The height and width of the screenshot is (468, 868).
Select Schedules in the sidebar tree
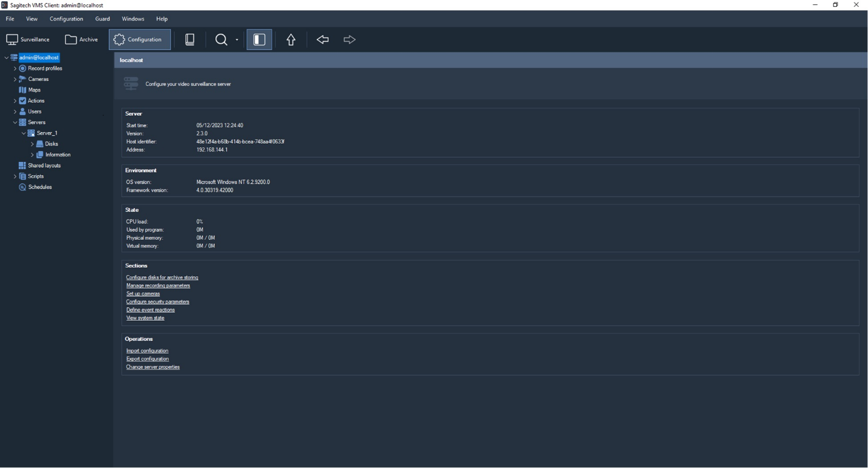40,187
